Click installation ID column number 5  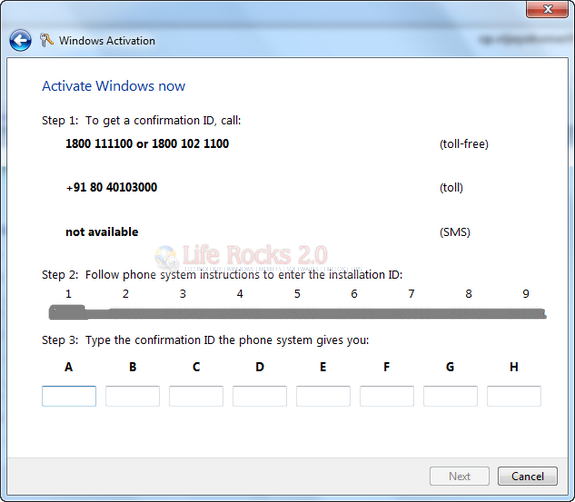point(297,294)
